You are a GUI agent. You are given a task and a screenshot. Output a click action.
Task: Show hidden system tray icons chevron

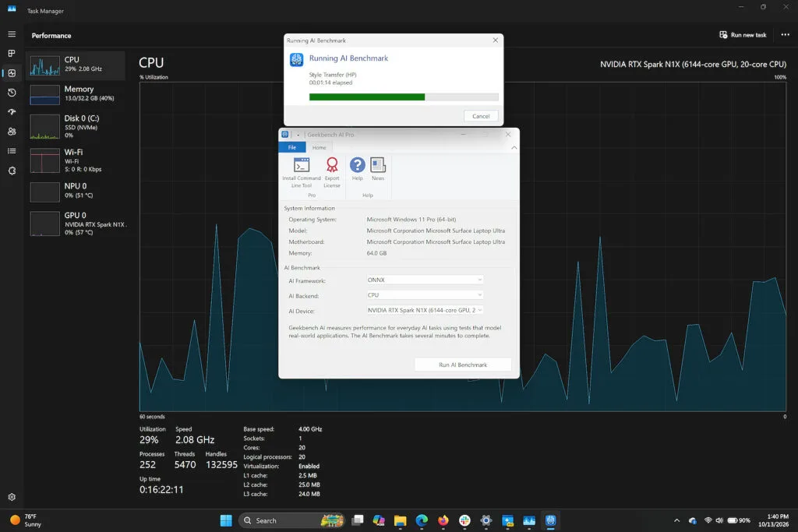[676, 520]
